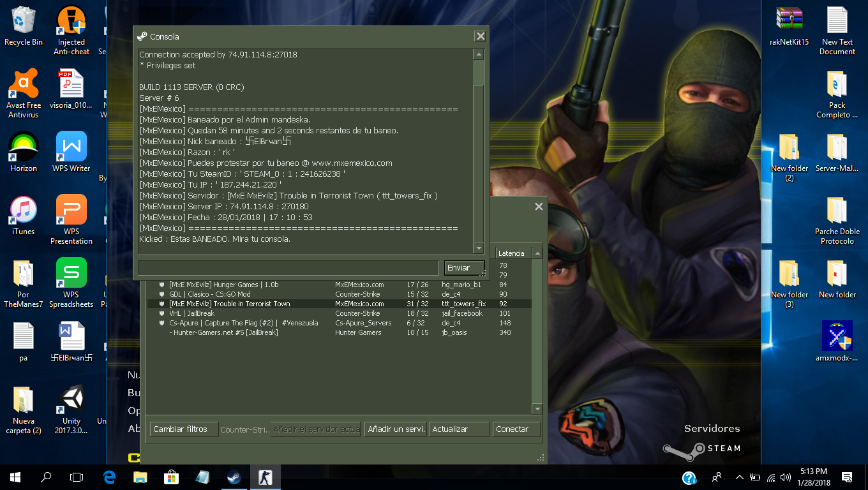Select the Hunger Games 1.0b server row

click(x=339, y=285)
